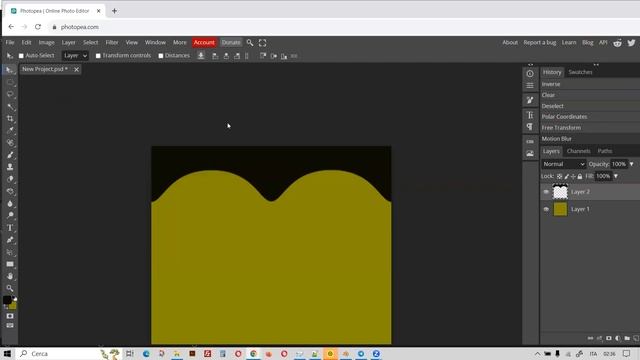Select the Pen tool

[10, 240]
